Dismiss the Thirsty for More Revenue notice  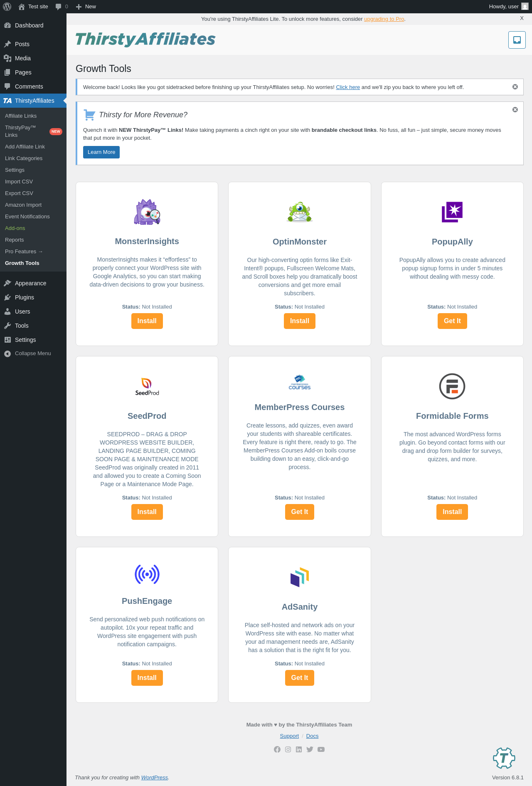pyautogui.click(x=515, y=110)
